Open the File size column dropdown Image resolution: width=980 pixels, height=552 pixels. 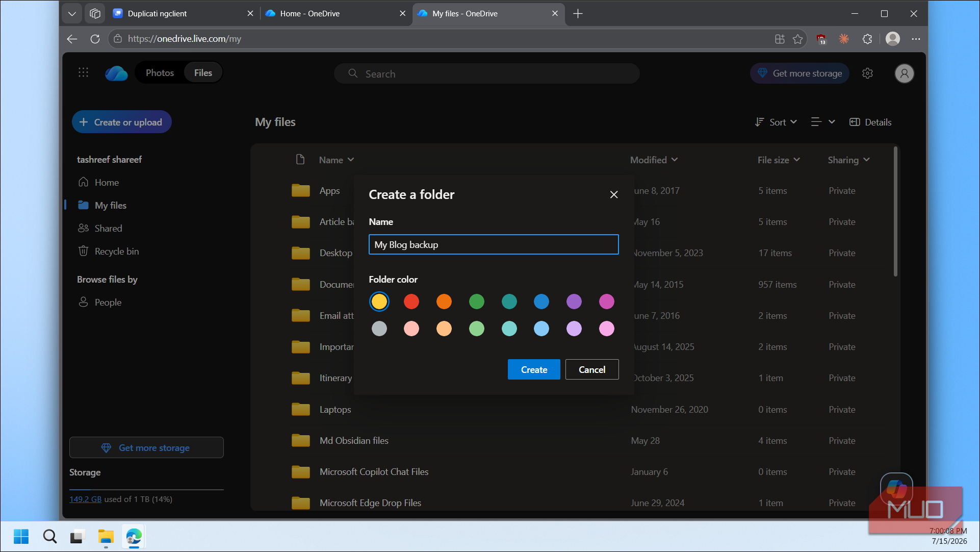[779, 160]
